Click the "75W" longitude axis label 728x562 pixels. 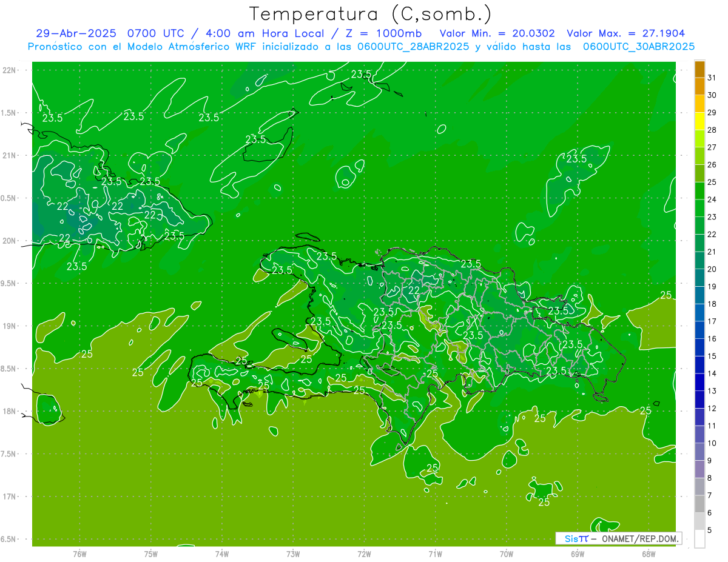[x=151, y=554]
